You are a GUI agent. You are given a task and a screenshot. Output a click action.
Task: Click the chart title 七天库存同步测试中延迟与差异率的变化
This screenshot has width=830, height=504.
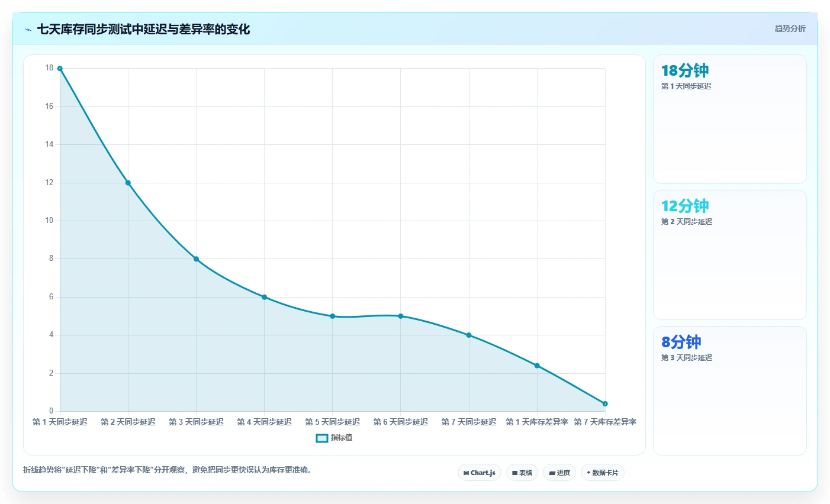(x=143, y=29)
